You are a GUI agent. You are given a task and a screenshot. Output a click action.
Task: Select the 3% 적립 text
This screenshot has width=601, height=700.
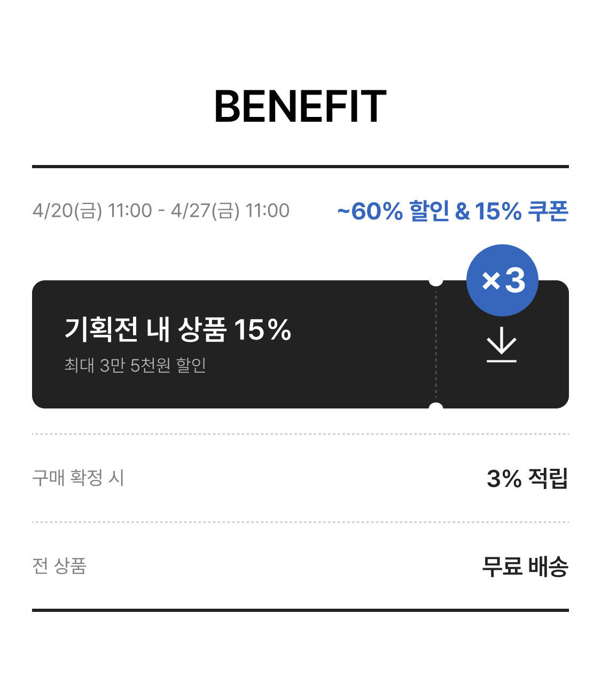click(527, 478)
